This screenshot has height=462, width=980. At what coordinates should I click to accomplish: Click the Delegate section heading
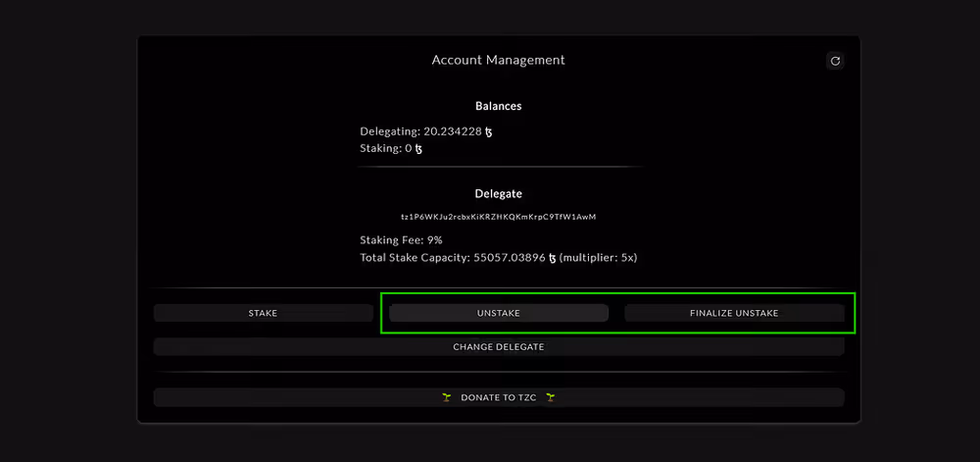[x=498, y=194]
